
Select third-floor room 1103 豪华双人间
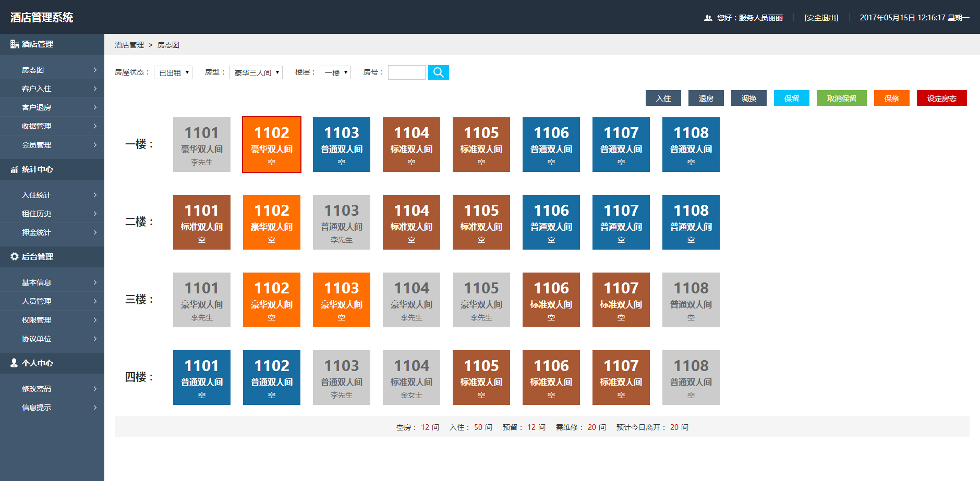point(342,300)
